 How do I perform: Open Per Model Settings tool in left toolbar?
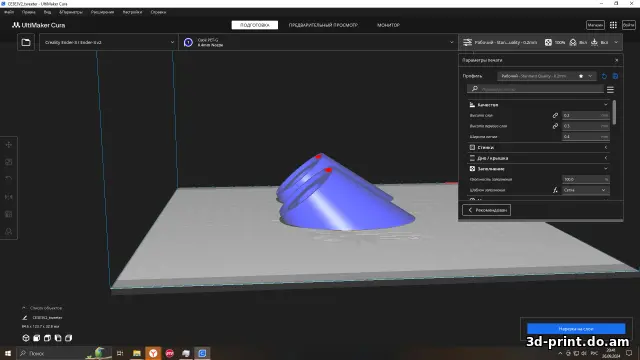tap(9, 214)
